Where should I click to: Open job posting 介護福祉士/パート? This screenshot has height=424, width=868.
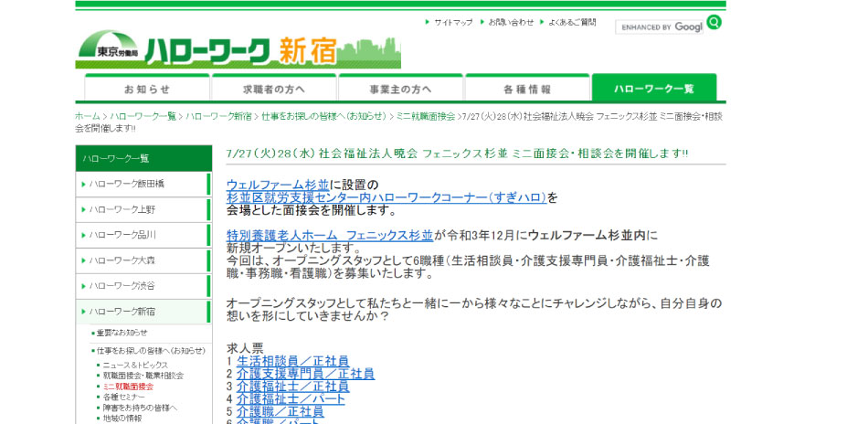pyautogui.click(x=291, y=399)
